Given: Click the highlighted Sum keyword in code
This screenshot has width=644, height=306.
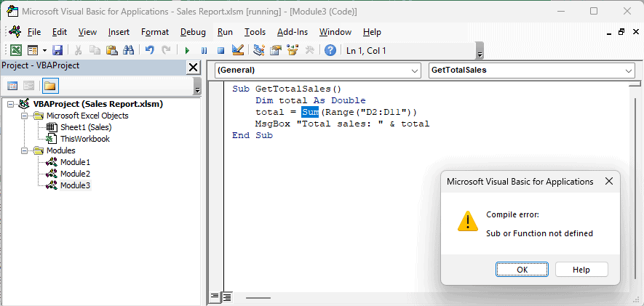Looking at the screenshot, I should point(310,112).
